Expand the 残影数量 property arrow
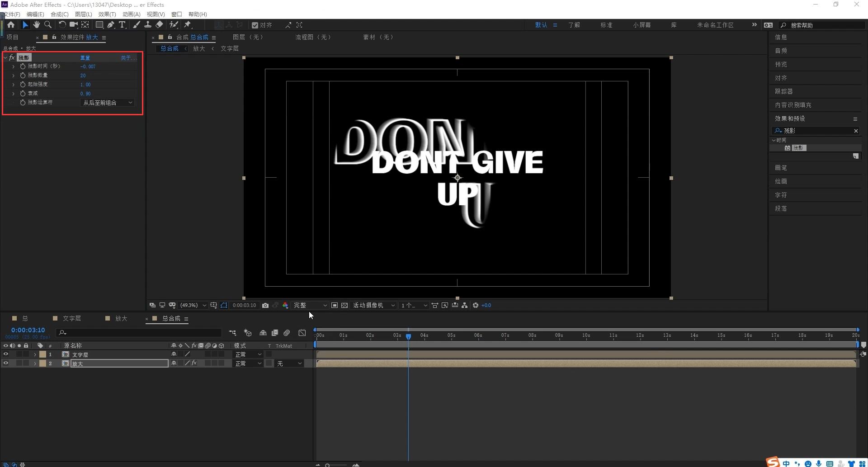868x467 pixels. 13,75
